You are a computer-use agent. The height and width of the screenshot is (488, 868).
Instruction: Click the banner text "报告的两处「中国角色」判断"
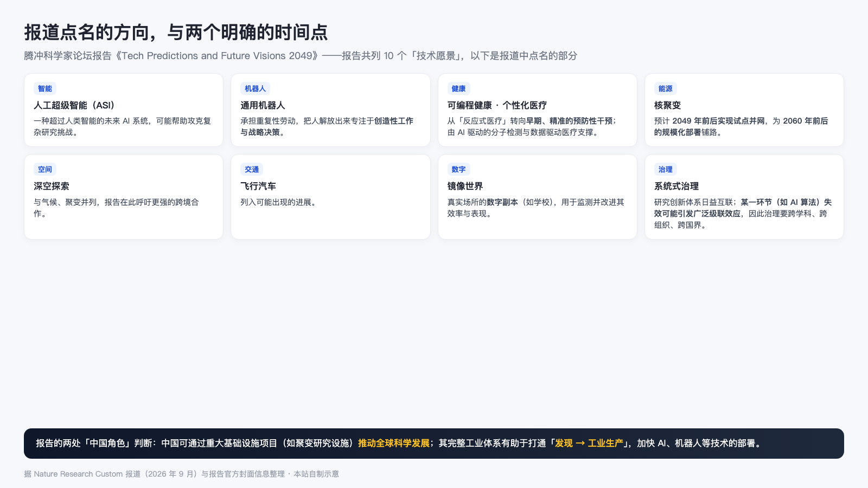click(94, 444)
